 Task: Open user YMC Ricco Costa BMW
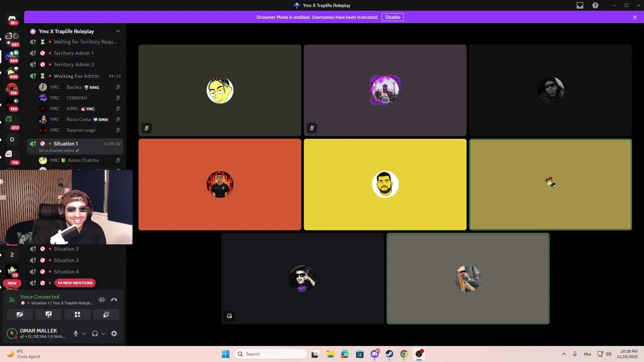click(x=79, y=120)
